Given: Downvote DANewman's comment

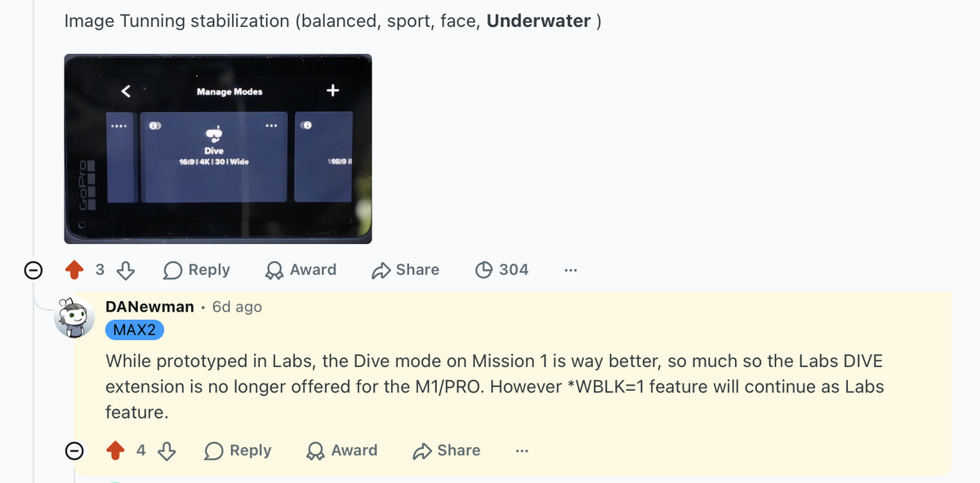Looking at the screenshot, I should coord(167,450).
